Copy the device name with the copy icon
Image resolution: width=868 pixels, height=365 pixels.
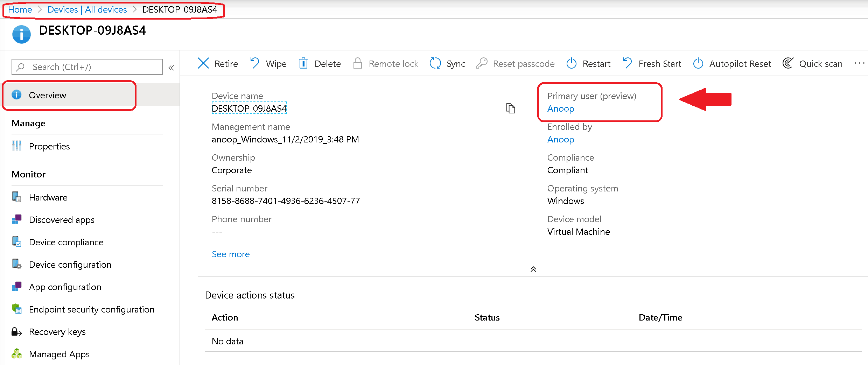click(511, 108)
